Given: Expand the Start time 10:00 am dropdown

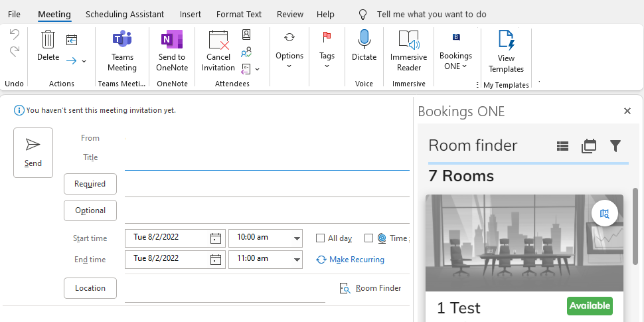Looking at the screenshot, I should pyautogui.click(x=296, y=238).
